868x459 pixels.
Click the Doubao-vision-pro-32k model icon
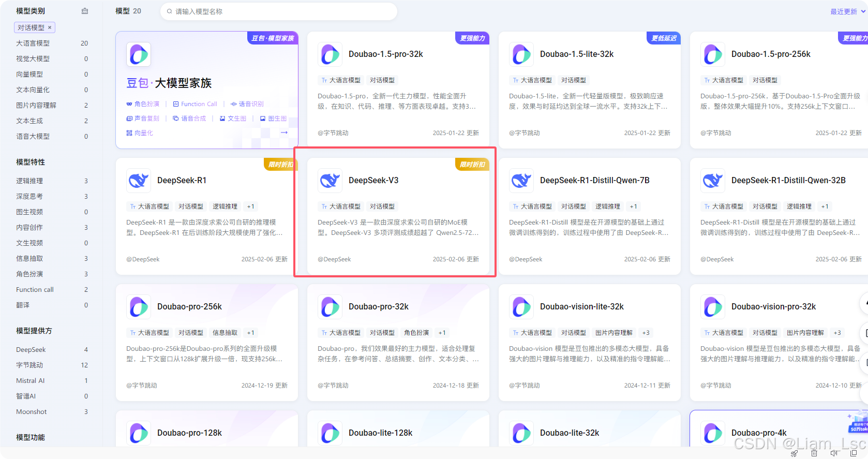point(713,307)
